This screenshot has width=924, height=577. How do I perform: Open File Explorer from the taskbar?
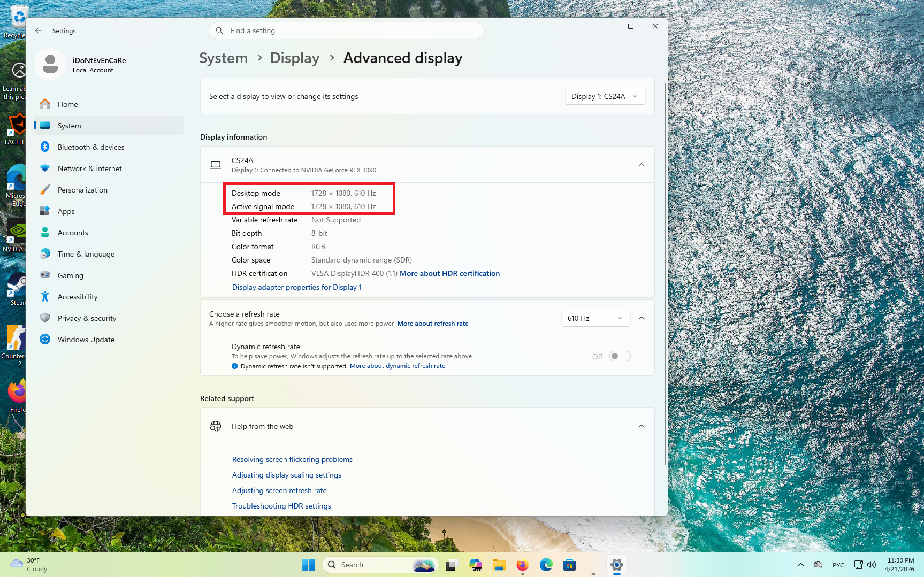tap(499, 565)
